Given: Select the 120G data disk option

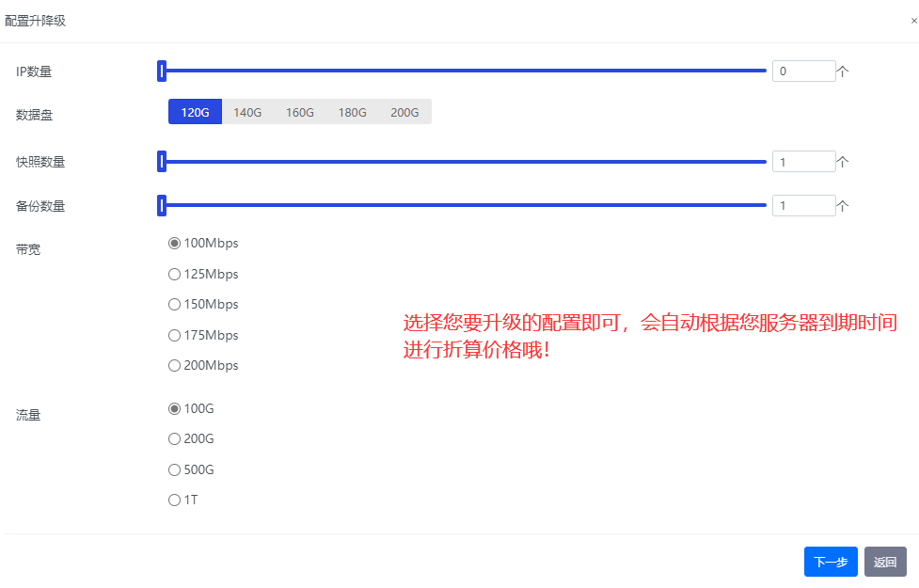Looking at the screenshot, I should coord(195,112).
